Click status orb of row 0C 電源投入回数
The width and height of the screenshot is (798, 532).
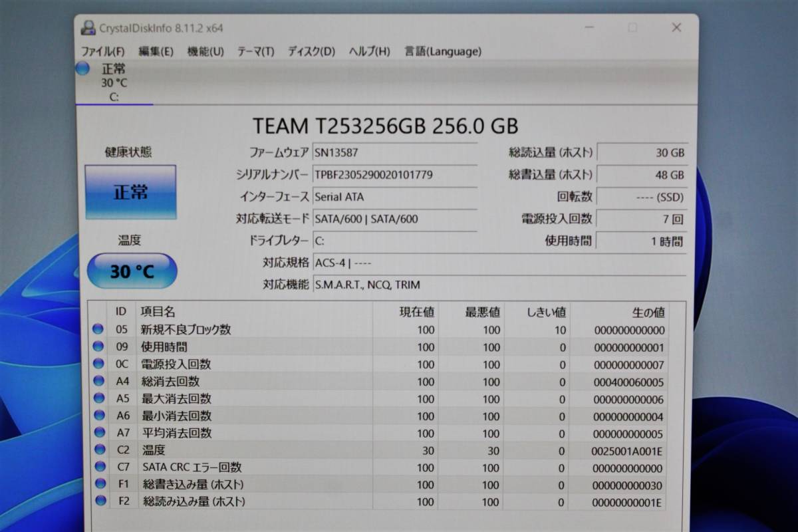[x=98, y=364]
